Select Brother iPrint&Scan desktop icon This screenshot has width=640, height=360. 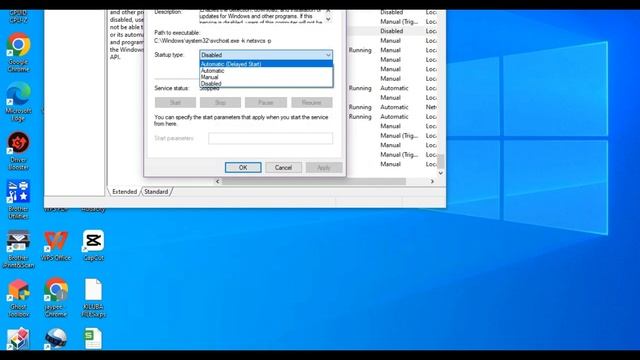[x=18, y=249]
